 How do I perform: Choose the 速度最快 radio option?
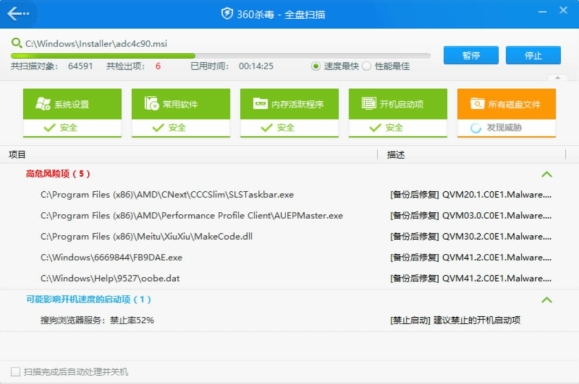(x=316, y=66)
